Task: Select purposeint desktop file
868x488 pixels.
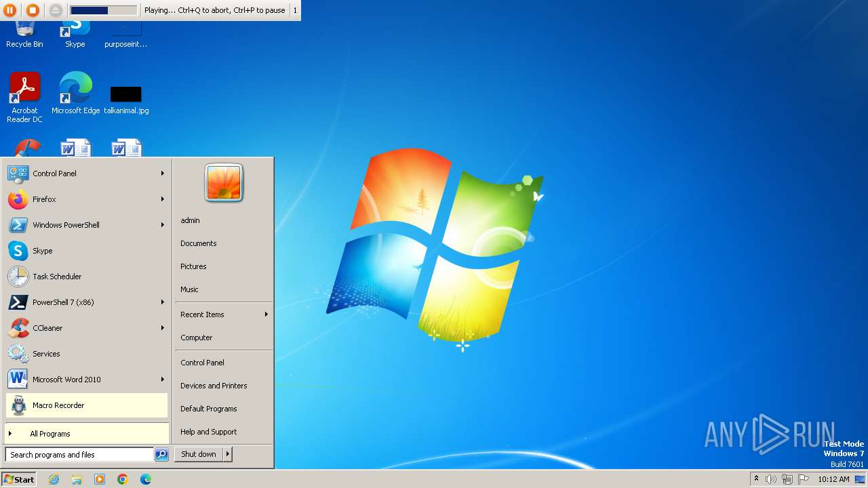Action: click(126, 34)
